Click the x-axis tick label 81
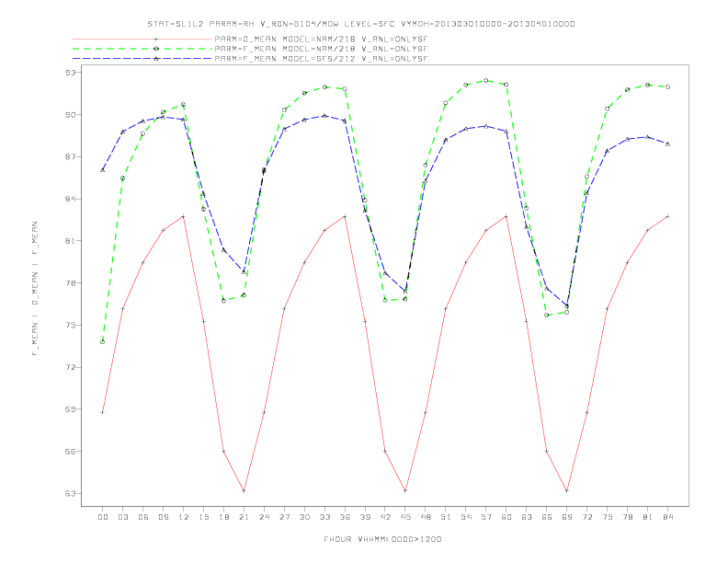 pos(648,517)
